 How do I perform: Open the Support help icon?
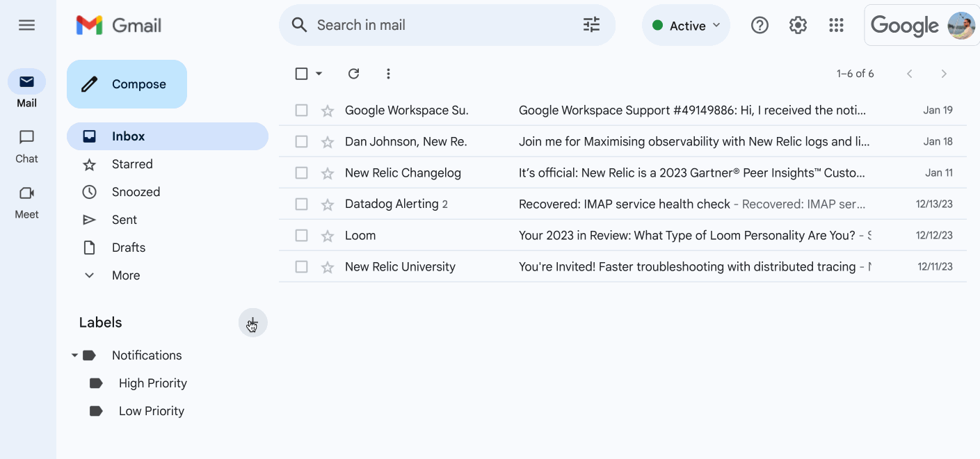pos(760,26)
